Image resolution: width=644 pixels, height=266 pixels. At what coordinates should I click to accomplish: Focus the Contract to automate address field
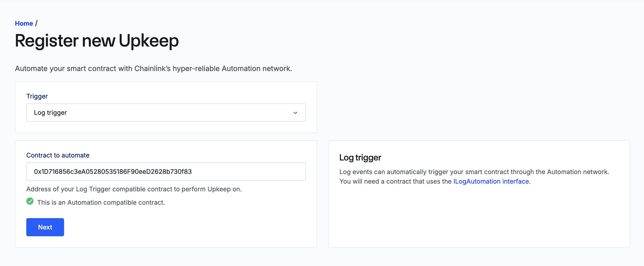[x=166, y=172]
